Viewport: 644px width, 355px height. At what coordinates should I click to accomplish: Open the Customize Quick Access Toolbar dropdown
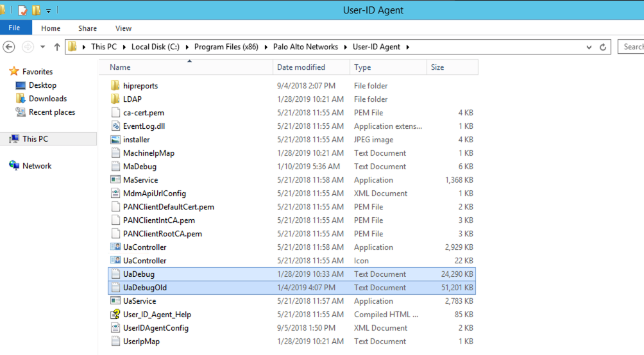[x=48, y=10]
